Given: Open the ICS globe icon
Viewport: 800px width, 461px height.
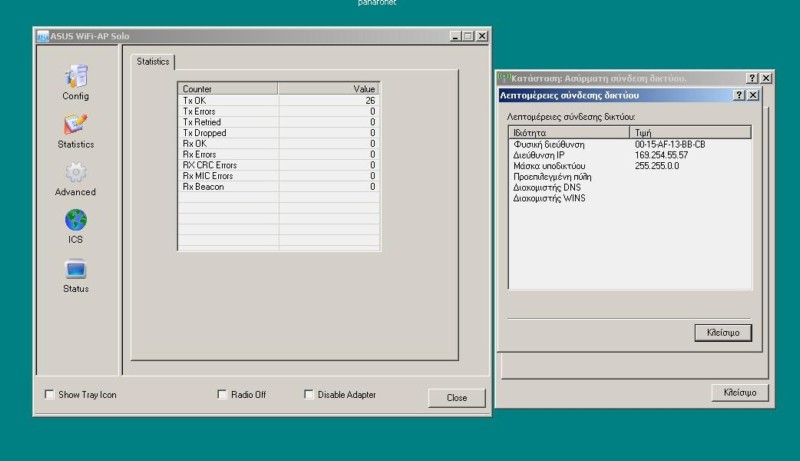Looking at the screenshot, I should point(76,220).
